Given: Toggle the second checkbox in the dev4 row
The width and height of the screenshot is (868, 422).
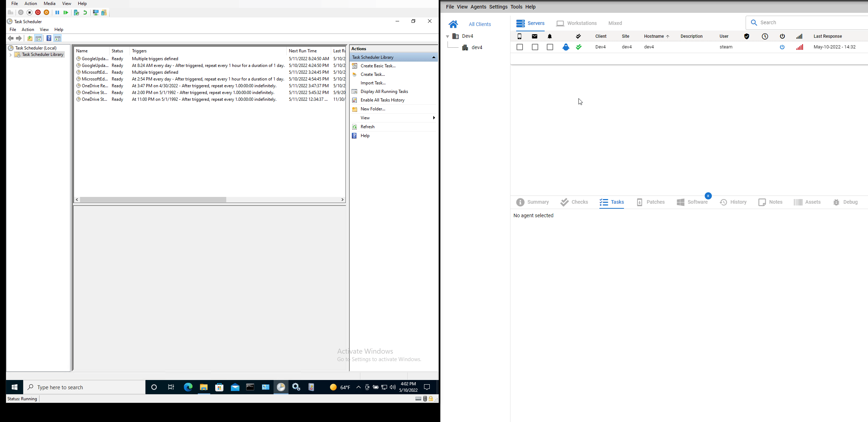Looking at the screenshot, I should click(x=535, y=47).
